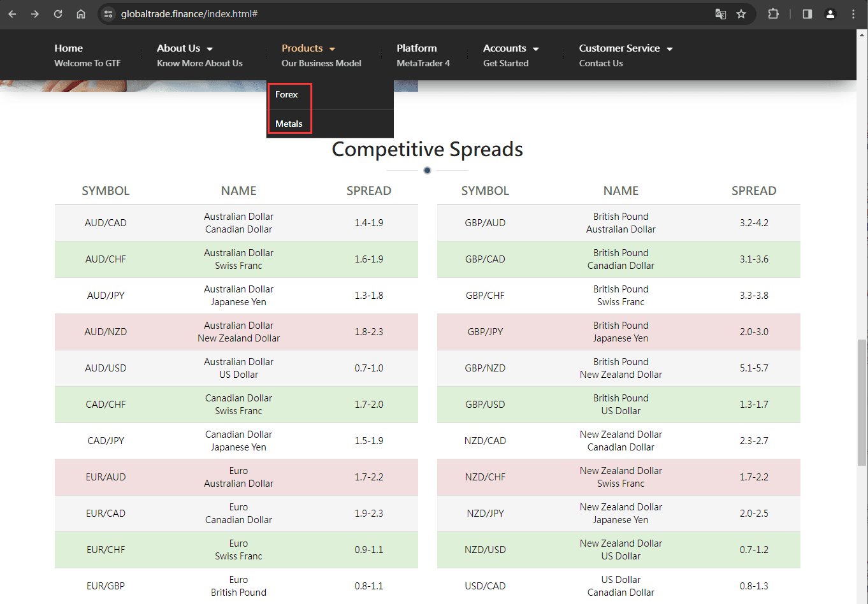Click the AUD/CHF symbol cell
868x604 pixels.
click(x=106, y=259)
